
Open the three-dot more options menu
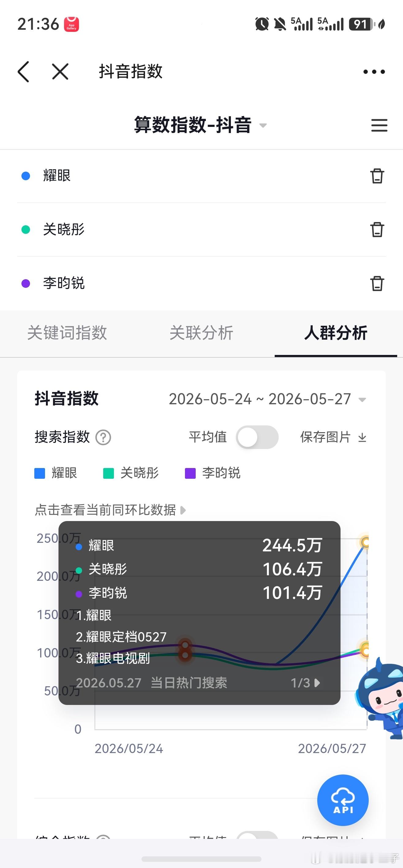374,71
